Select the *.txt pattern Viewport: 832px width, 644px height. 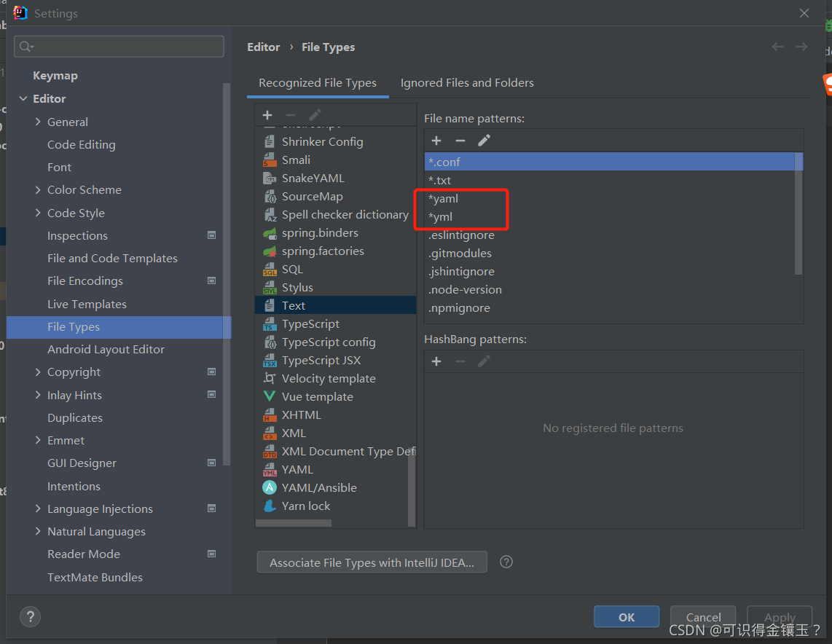tap(609, 181)
